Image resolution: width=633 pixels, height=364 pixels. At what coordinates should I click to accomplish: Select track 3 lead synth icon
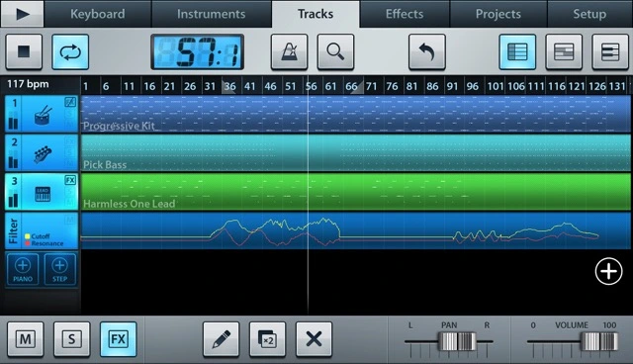tap(43, 193)
